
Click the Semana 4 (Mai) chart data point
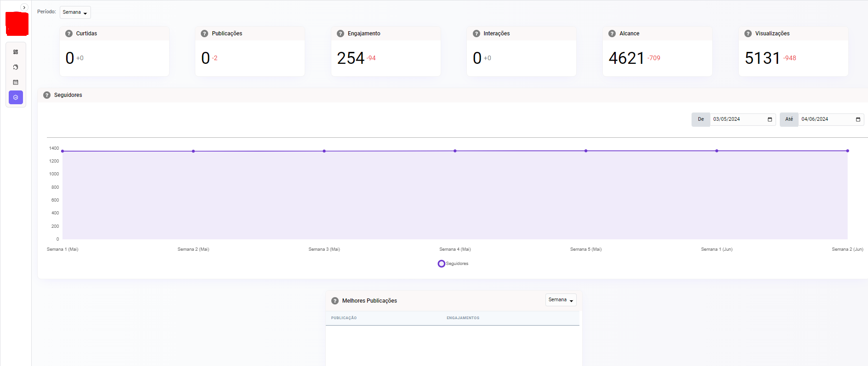tap(455, 151)
